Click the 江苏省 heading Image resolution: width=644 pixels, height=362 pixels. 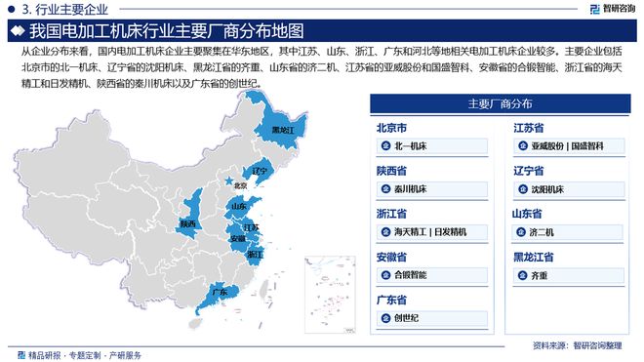tap(529, 128)
